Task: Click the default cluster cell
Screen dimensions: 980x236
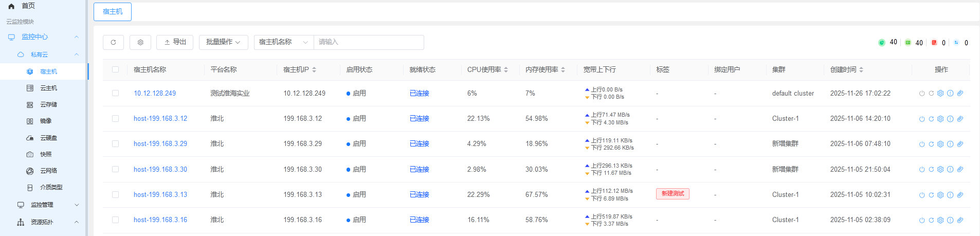Action: [x=793, y=93]
